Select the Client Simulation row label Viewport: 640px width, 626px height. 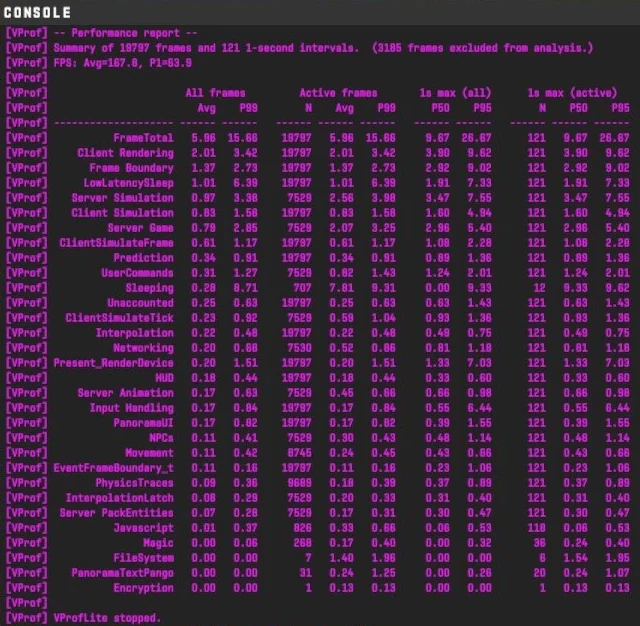click(x=122, y=213)
